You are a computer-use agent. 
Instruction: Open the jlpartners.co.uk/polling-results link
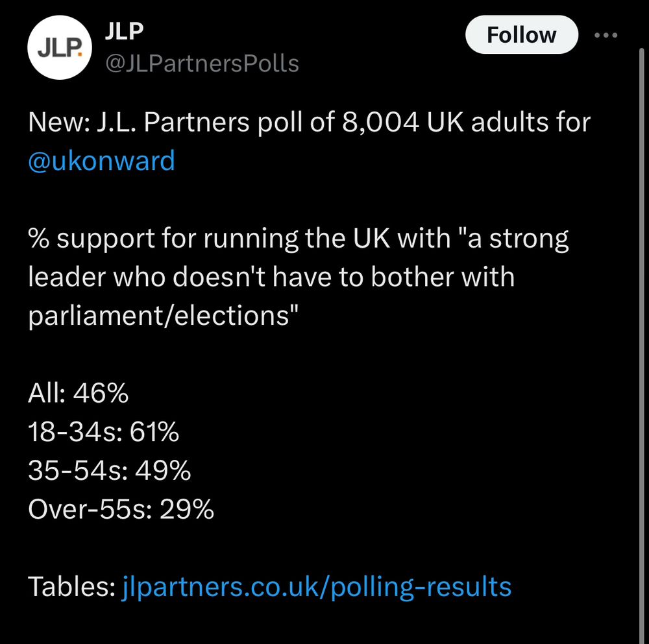pyautogui.click(x=317, y=587)
